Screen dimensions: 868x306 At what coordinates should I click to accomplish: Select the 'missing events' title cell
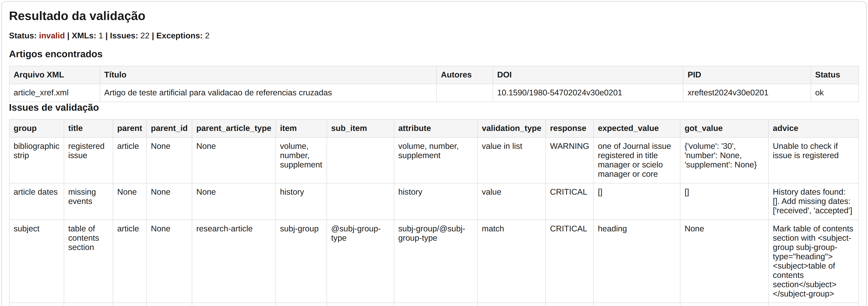(88, 202)
